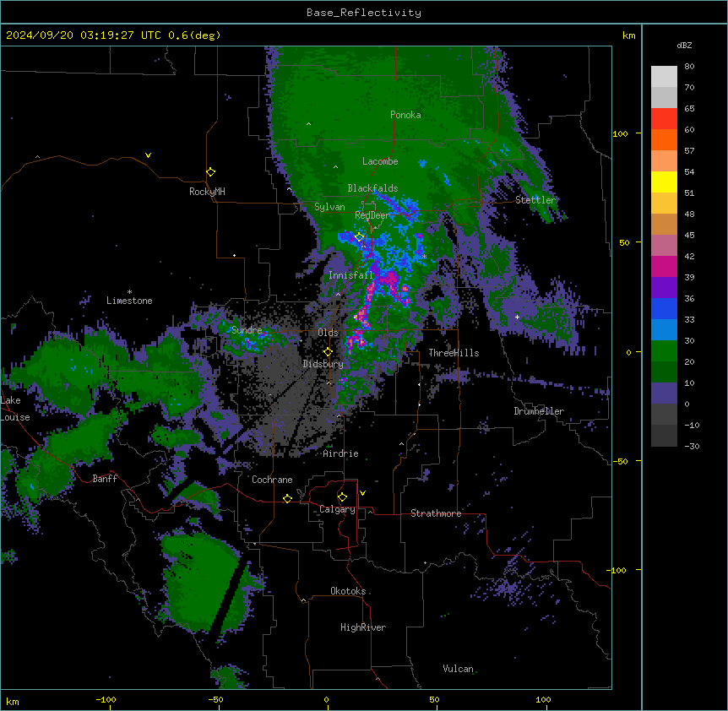Click the yellow diamond marker near RockyMH
728x711 pixels.
pyautogui.click(x=210, y=172)
